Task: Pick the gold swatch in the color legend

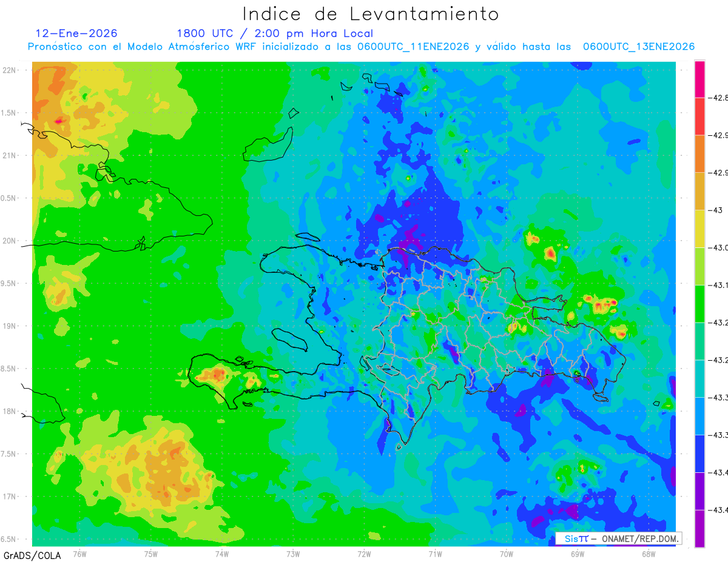Action: (x=699, y=191)
